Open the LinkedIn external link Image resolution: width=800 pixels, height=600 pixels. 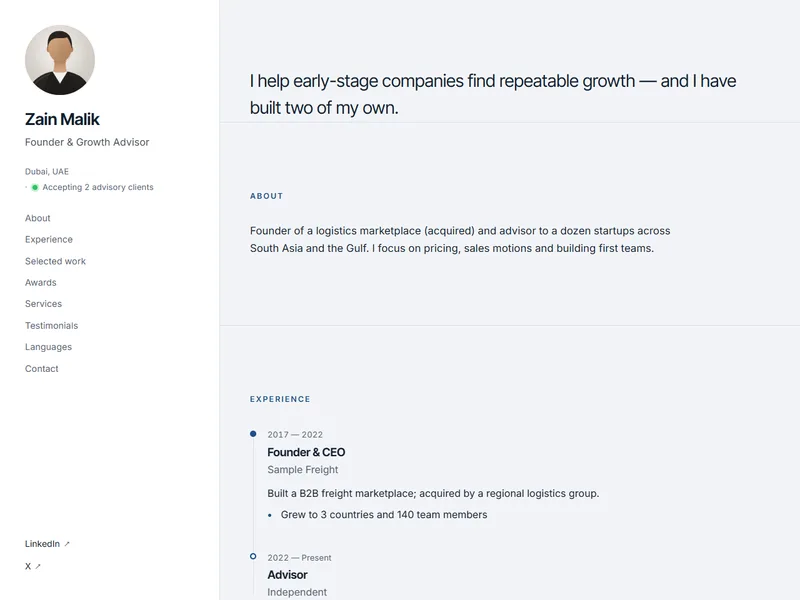pyautogui.click(x=47, y=544)
